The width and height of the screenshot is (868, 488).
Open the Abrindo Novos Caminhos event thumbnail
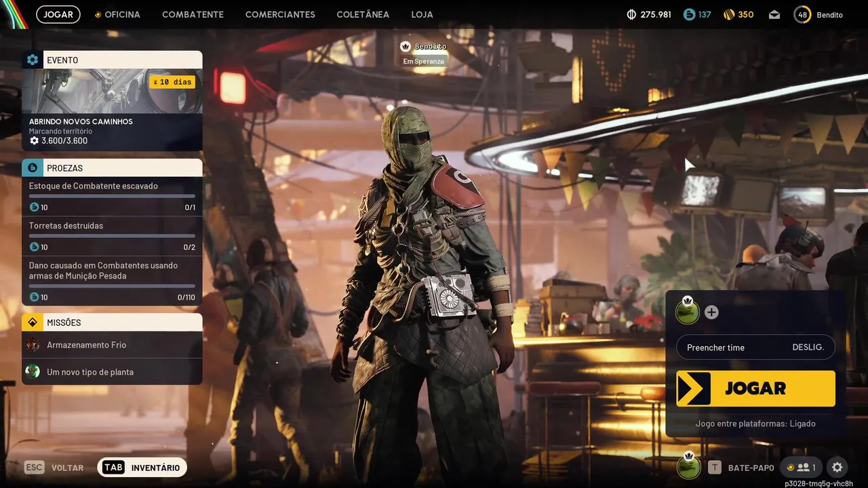coord(112,91)
